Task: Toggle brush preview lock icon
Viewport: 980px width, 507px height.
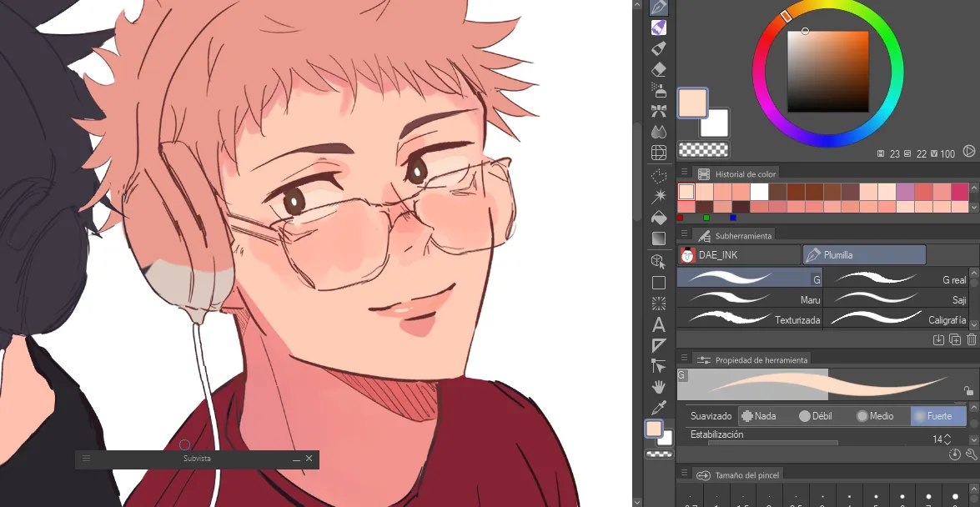Action: tap(969, 391)
